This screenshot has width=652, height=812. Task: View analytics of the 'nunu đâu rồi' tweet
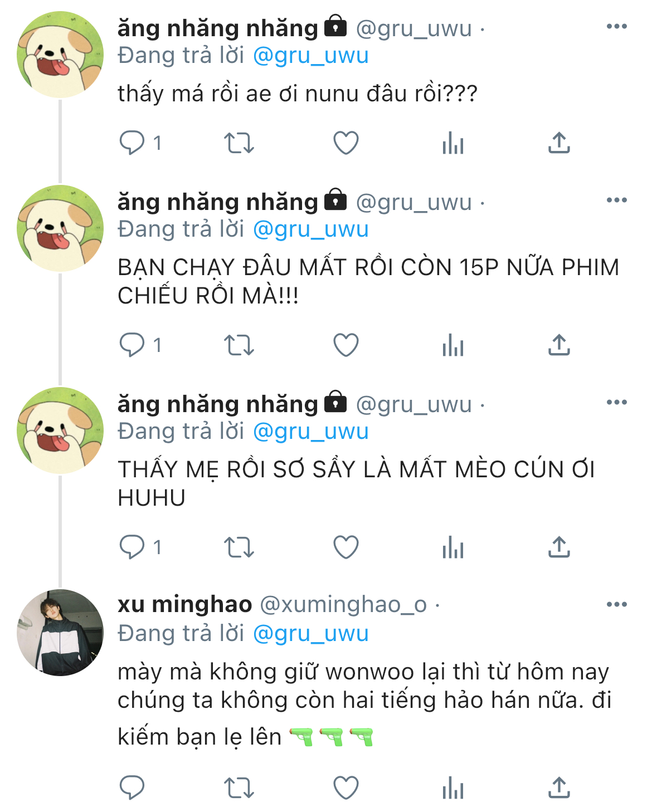point(452,143)
